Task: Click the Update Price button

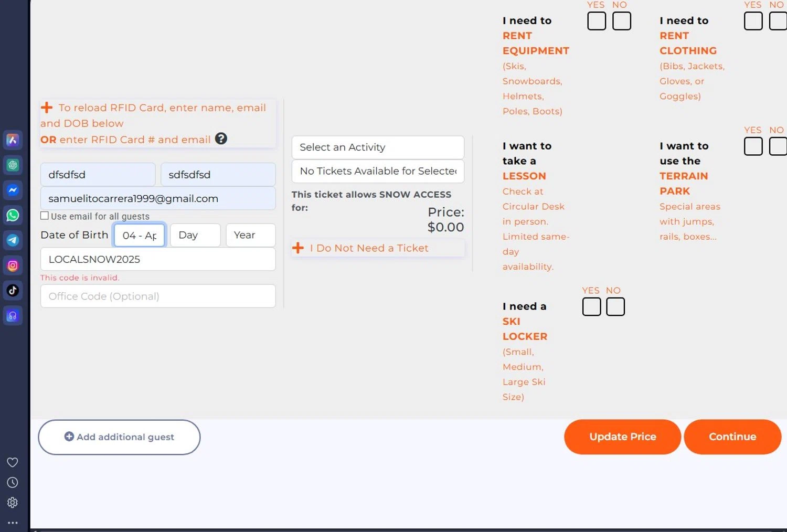Action: (623, 437)
